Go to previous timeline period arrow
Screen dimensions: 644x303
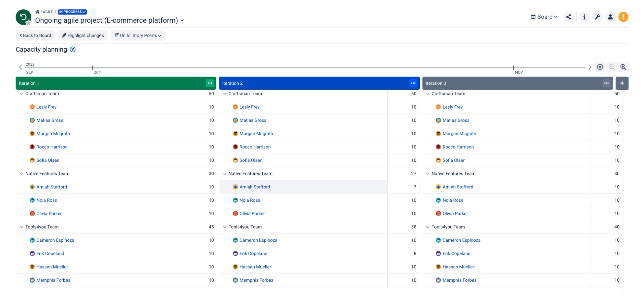click(x=21, y=67)
